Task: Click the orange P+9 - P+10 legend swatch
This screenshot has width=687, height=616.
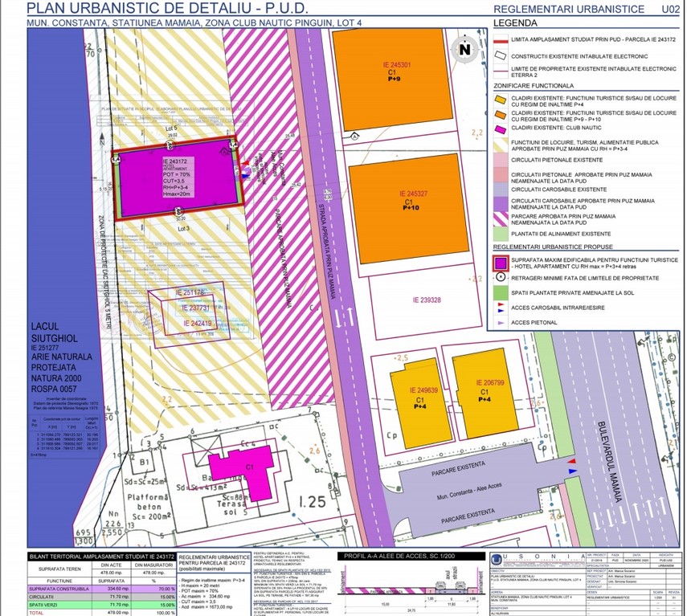Action: coord(501,116)
